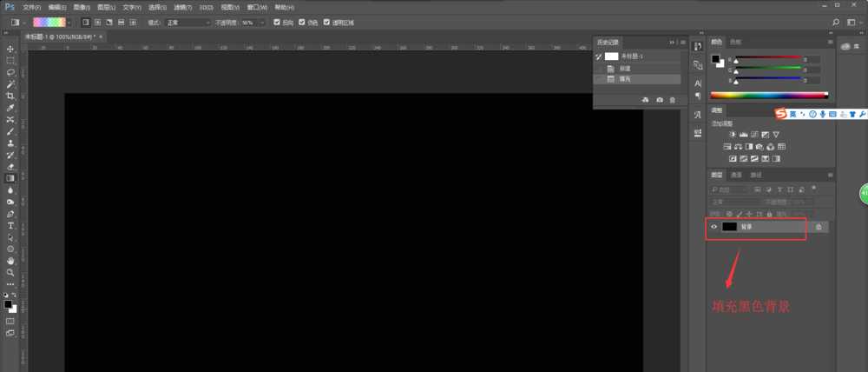The image size is (868, 372).
Task: Select the Blur tool
Action: click(10, 190)
